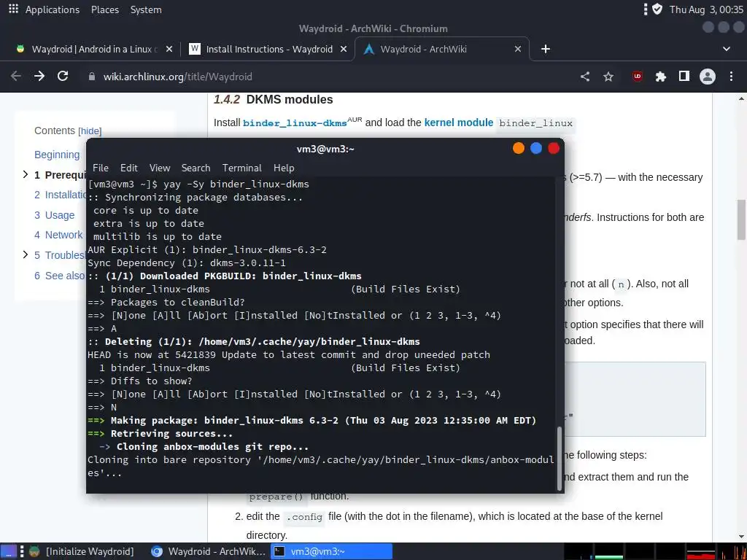Click the purple show desktop icon
Viewport: 747px width, 560px height.
[x=9, y=551]
